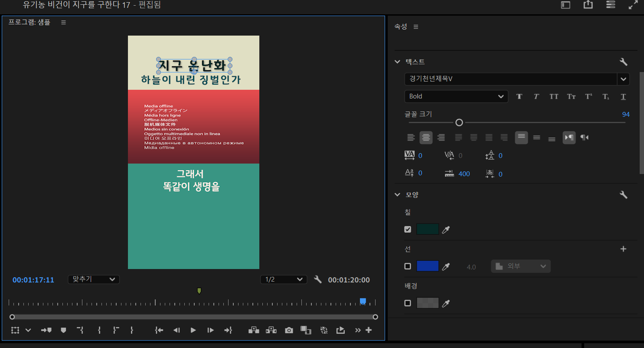Mark Out point
The image size is (644, 348).
tap(131, 330)
